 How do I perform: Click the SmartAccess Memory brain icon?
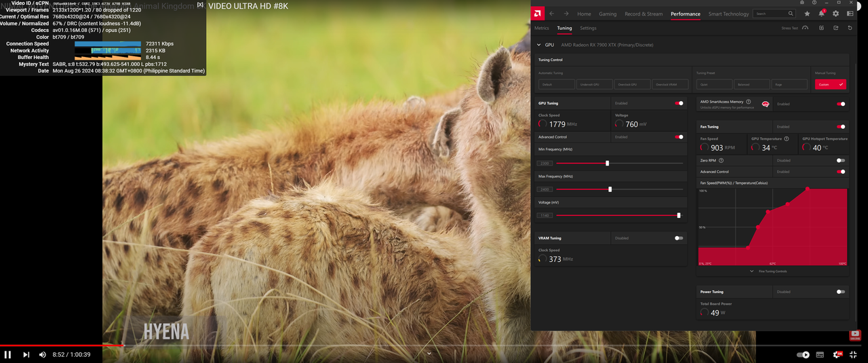(x=766, y=104)
